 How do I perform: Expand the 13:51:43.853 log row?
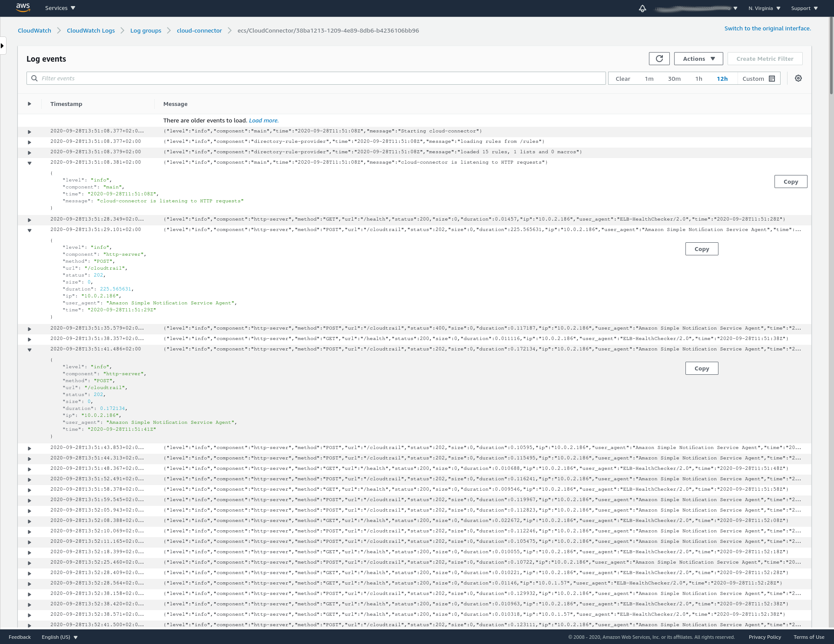[x=30, y=448]
